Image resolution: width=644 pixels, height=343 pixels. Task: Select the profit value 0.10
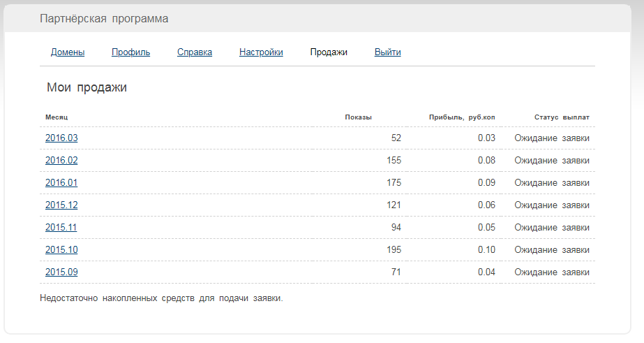coord(487,249)
